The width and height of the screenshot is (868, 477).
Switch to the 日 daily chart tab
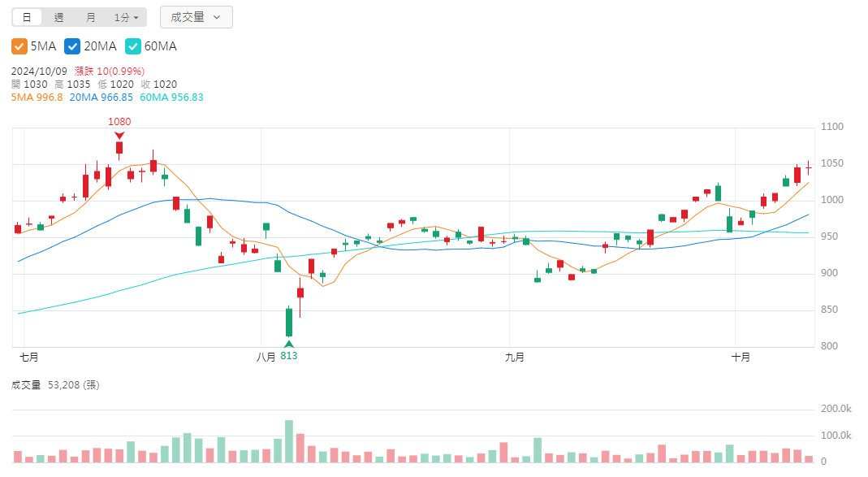click(27, 17)
